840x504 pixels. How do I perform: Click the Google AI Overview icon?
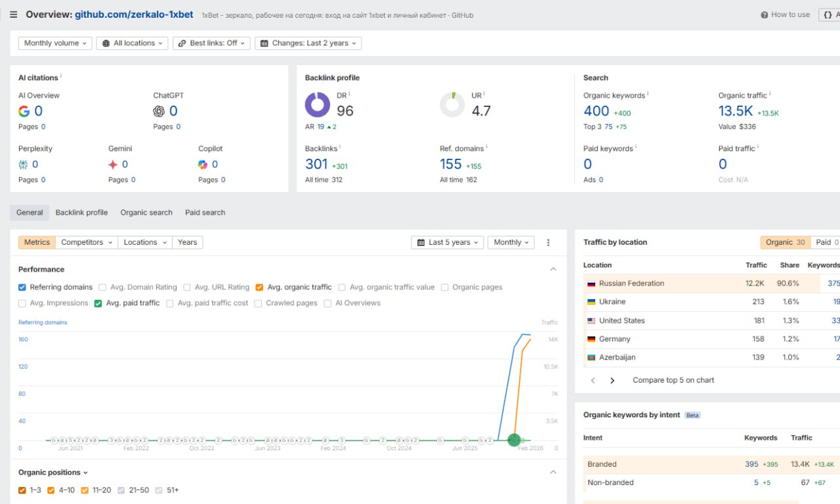tap(24, 112)
